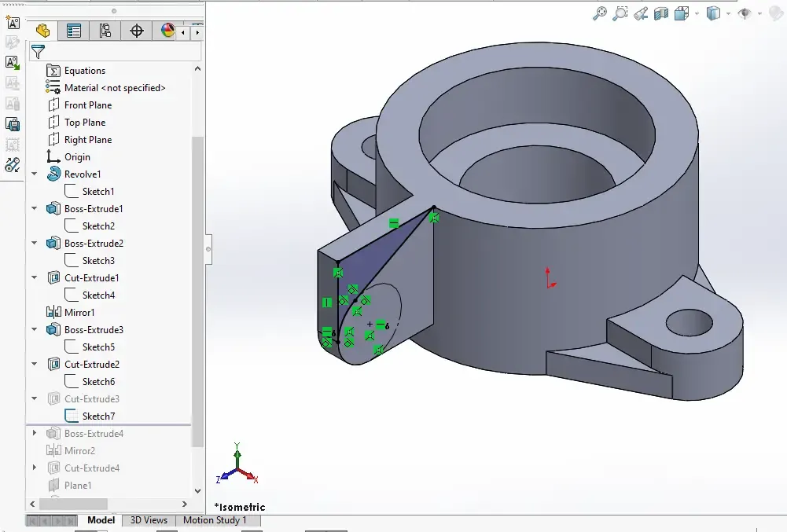Collapse the Boss-Extrude3 feature
Screen dimensions: 787x532
coord(34,330)
